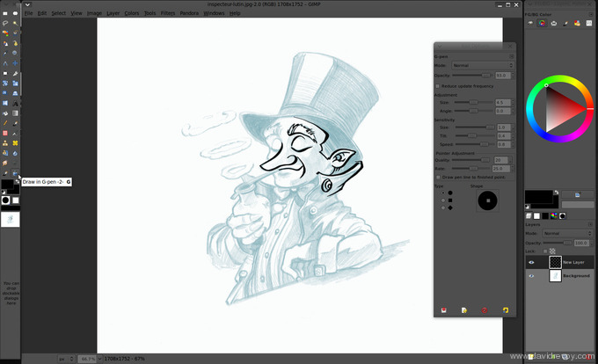The width and height of the screenshot is (598, 364).
Task: Reset G-pen options to defaults
Action: click(x=506, y=310)
